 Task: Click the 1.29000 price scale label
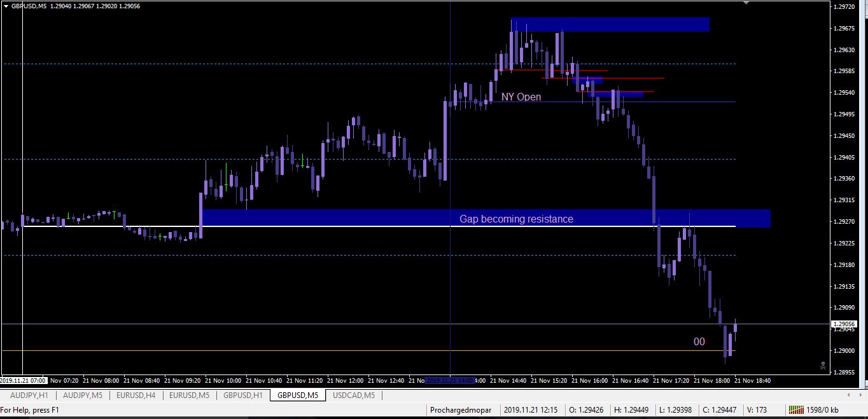pyautogui.click(x=844, y=350)
